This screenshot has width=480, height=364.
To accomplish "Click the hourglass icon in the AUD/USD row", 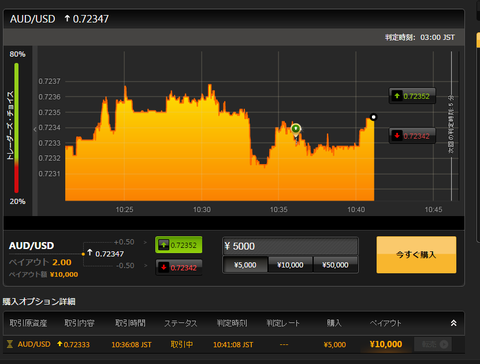I will click(10, 344).
